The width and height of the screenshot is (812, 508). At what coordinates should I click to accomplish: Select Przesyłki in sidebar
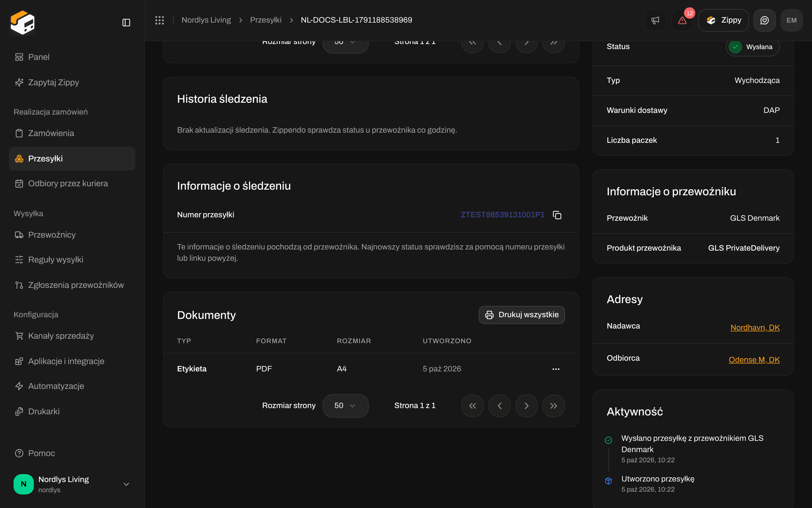point(72,159)
